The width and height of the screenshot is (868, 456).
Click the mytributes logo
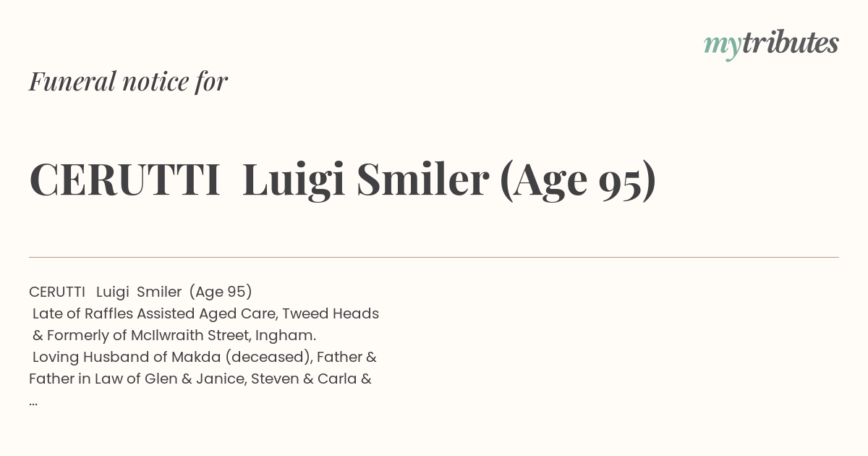(771, 44)
